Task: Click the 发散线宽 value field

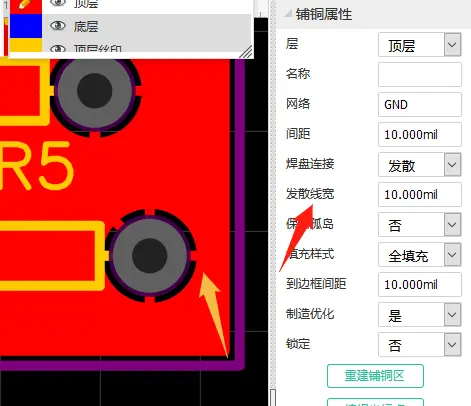Action: pos(420,195)
